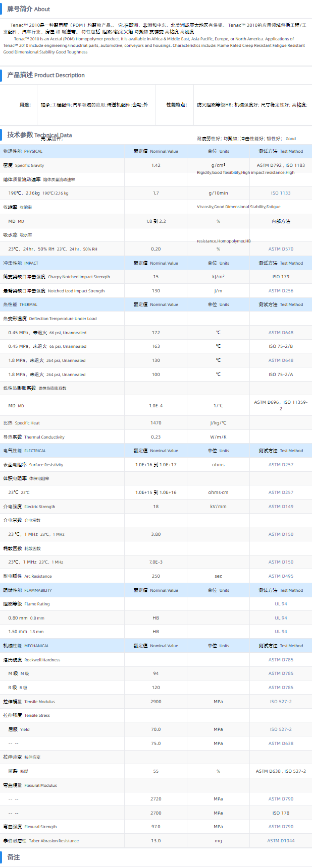Click UL 94 link in the 0.80 mm row
The height and width of the screenshot is (868, 312).
[281, 618]
